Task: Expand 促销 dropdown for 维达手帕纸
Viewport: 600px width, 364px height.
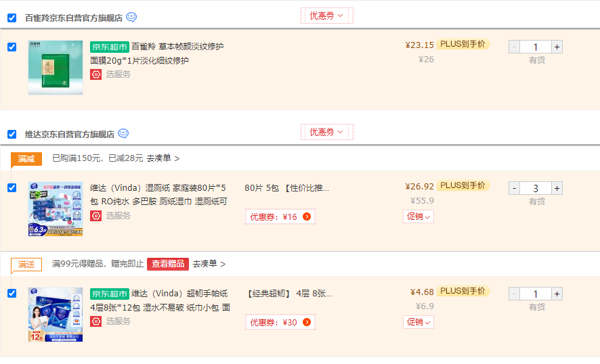Action: coord(419,322)
